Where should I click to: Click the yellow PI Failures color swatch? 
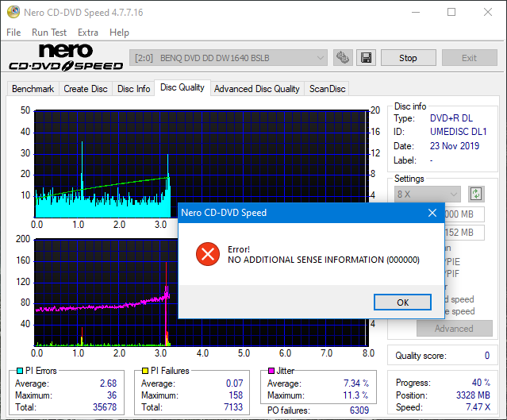[145, 371]
